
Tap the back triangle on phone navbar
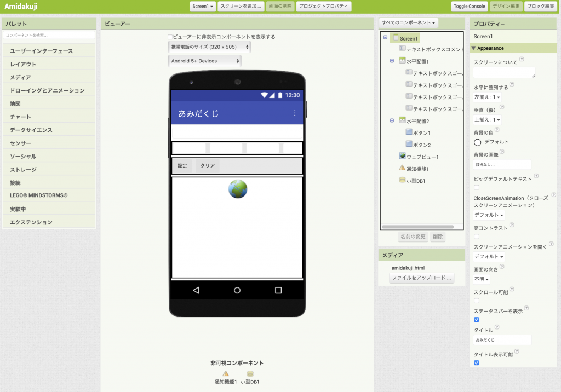(x=196, y=290)
